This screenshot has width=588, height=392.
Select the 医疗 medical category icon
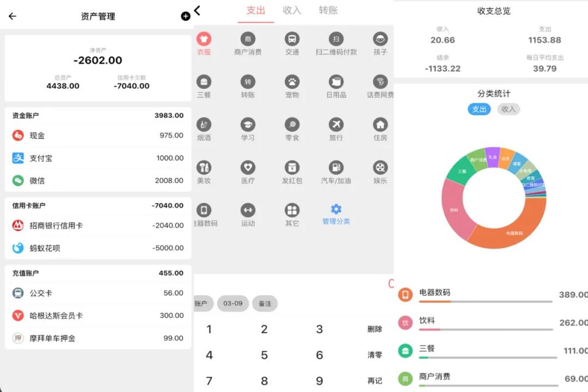click(x=248, y=168)
